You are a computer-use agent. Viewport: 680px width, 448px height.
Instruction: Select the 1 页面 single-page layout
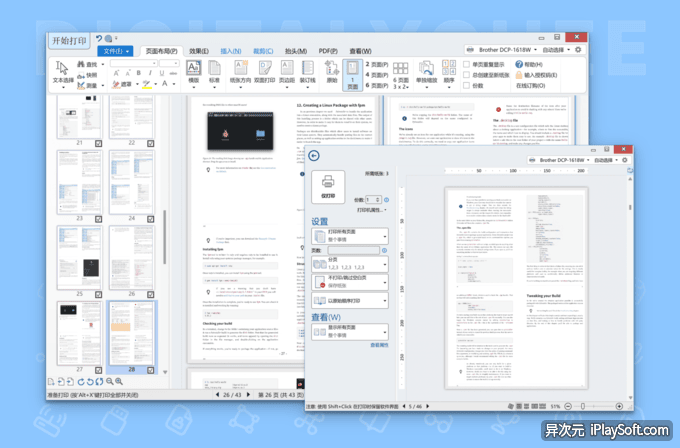pyautogui.click(x=353, y=75)
